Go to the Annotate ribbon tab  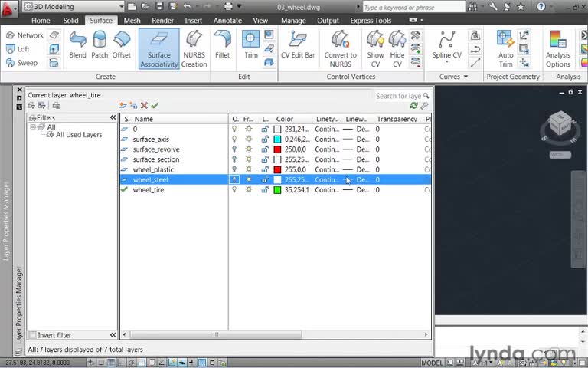pos(227,21)
